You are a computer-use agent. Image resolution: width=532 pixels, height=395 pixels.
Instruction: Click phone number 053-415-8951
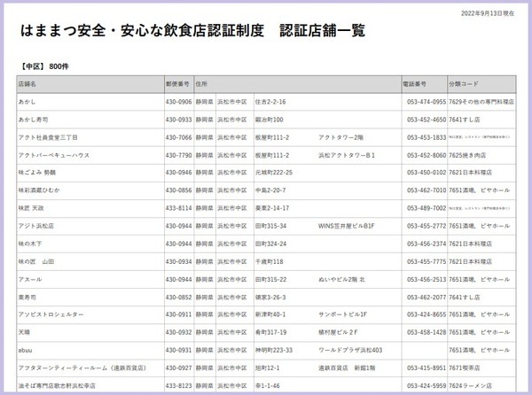coord(426,368)
